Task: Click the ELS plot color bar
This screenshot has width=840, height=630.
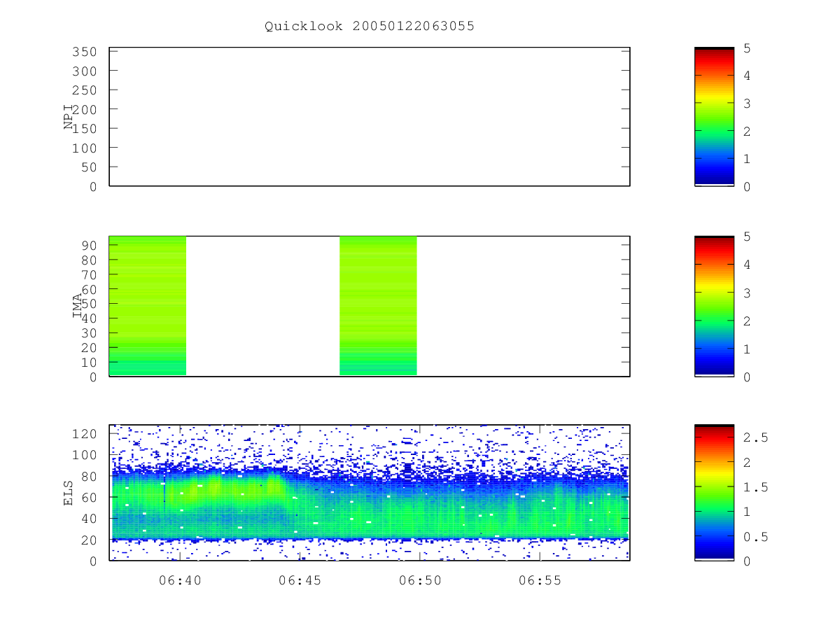Action: click(x=714, y=493)
